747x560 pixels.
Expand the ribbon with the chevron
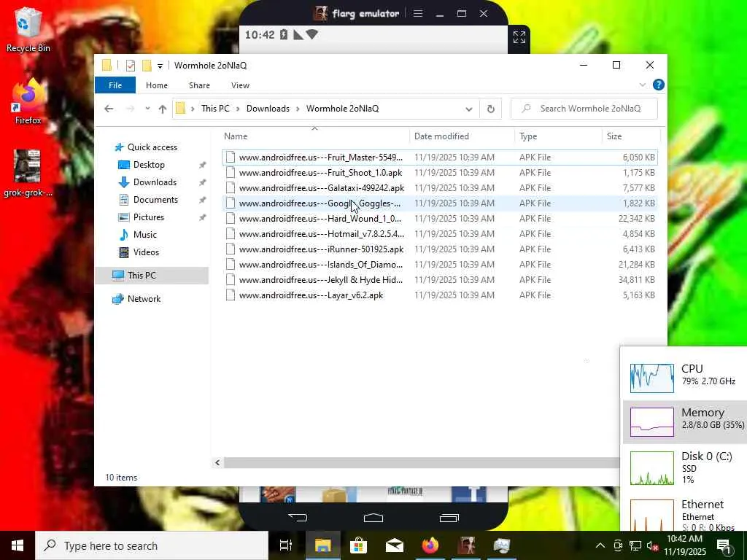(642, 85)
